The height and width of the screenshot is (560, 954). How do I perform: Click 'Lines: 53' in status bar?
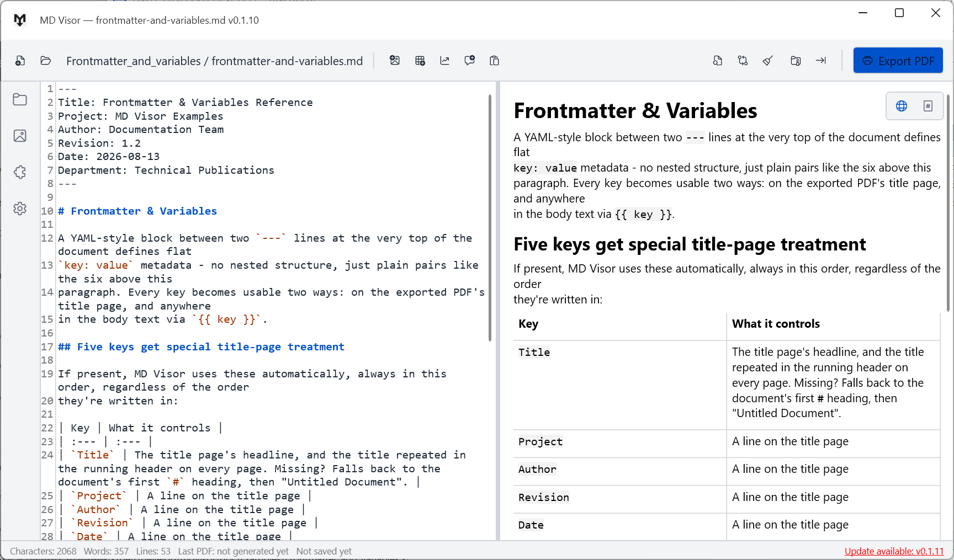[153, 551]
